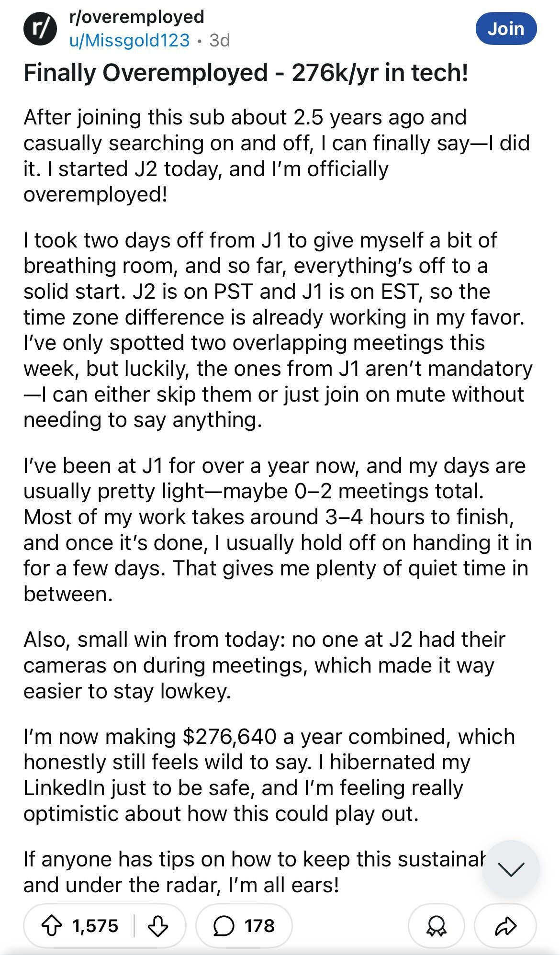Viewport: 560px width, 955px height.
Task: Tap the 3d post timestamp
Action: 220,40
